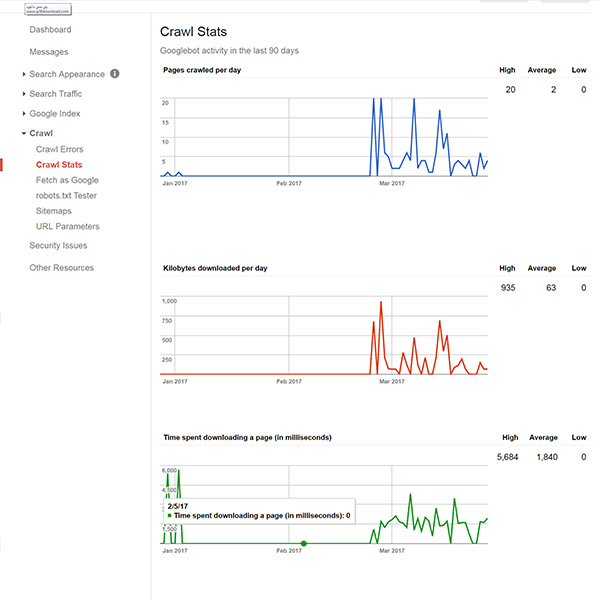Viewport: 600px width, 603px height.
Task: Expand the Search Traffic section
Action: pyautogui.click(x=56, y=94)
